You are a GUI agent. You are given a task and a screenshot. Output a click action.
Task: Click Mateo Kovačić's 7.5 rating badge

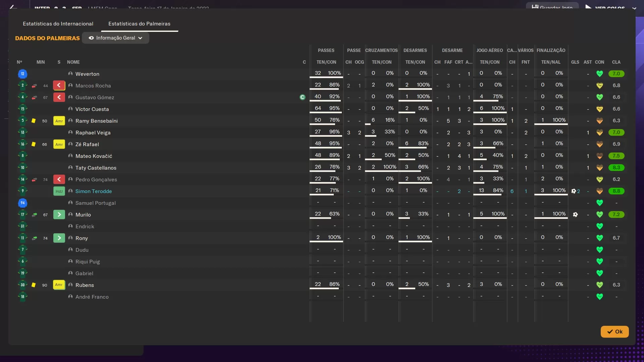(x=616, y=156)
